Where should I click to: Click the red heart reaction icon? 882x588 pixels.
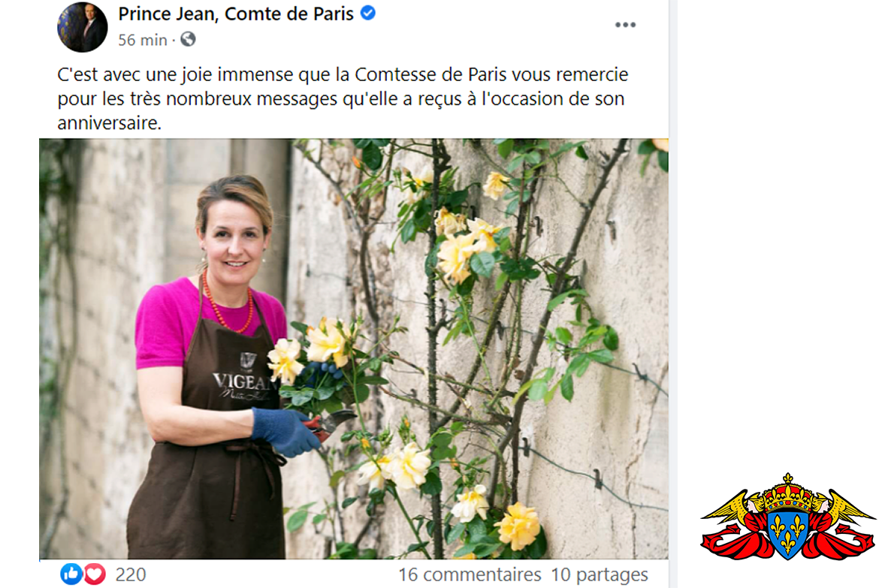[95, 574]
